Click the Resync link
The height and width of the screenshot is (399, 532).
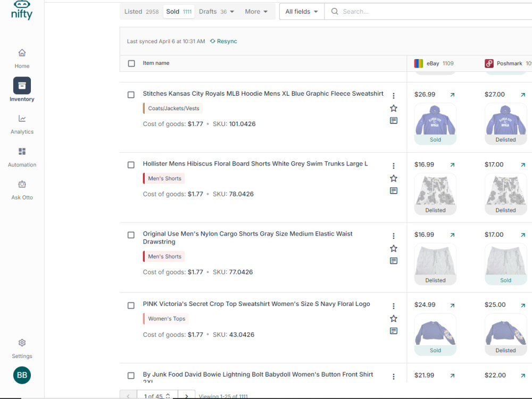click(223, 41)
